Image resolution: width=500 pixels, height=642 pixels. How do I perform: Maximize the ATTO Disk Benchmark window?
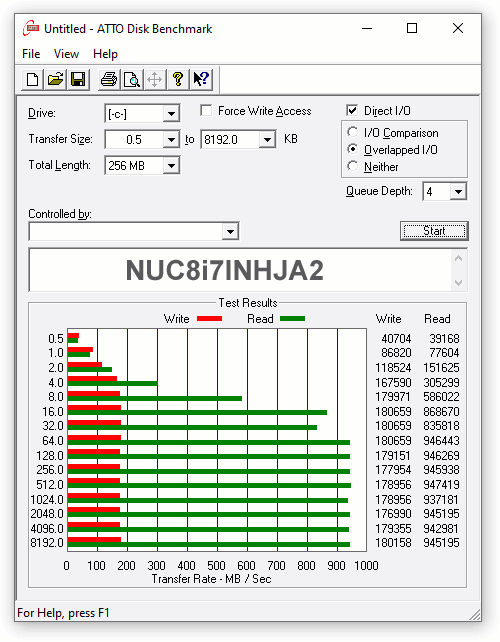pyautogui.click(x=412, y=29)
